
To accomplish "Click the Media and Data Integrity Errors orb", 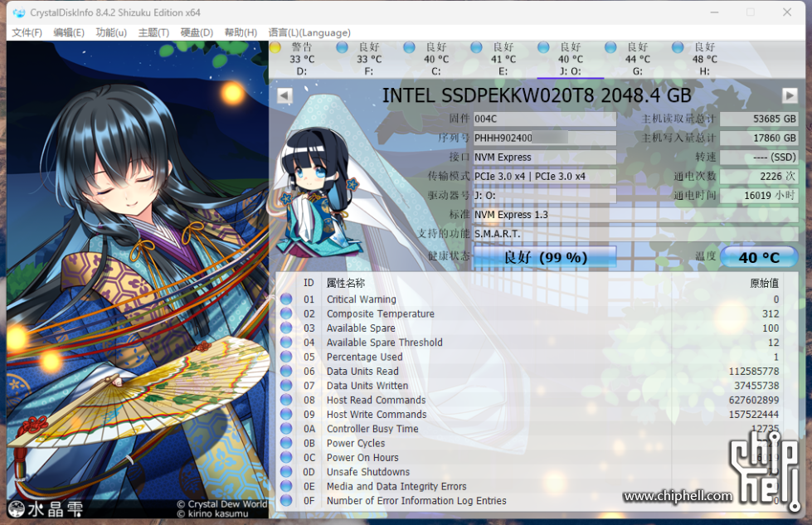I will click(286, 486).
